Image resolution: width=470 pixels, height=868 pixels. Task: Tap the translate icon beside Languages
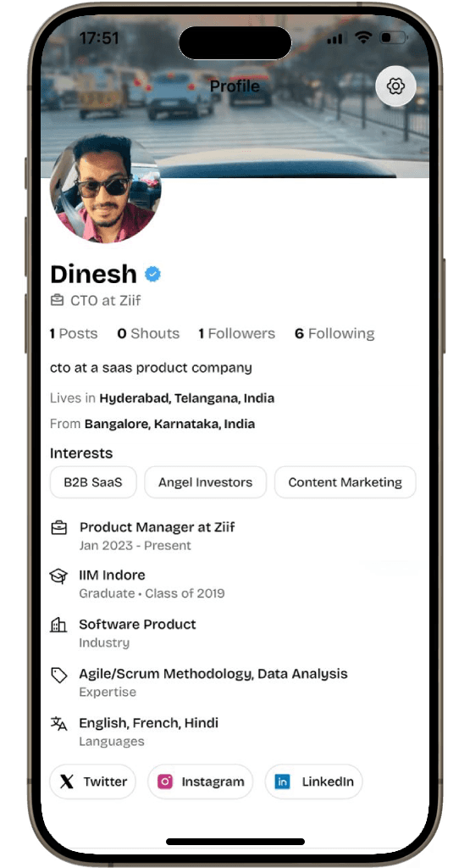[58, 724]
